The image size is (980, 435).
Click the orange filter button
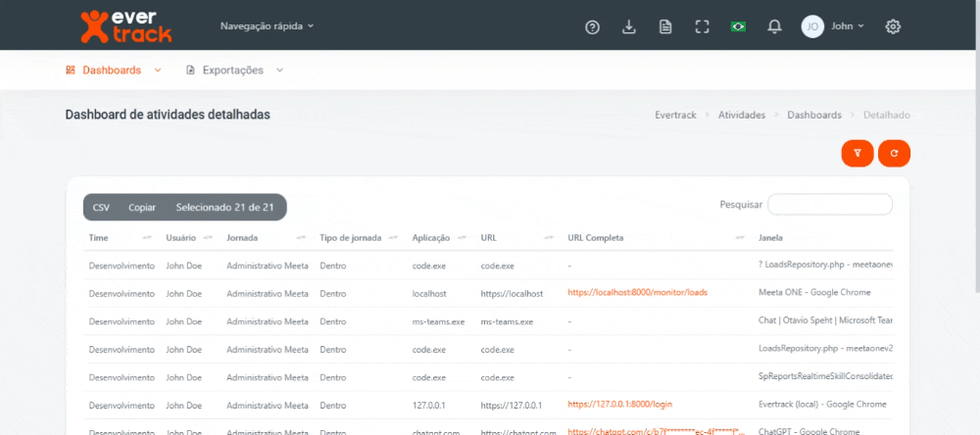857,153
